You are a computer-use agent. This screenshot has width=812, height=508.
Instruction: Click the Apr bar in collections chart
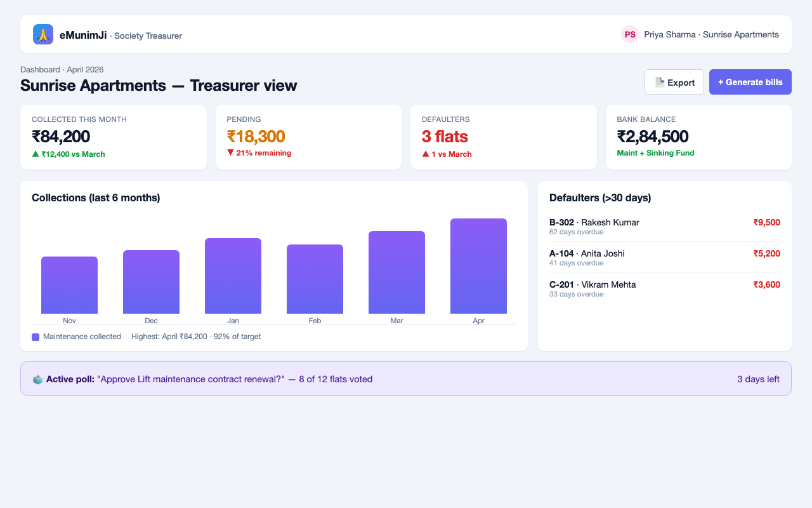[478, 266]
